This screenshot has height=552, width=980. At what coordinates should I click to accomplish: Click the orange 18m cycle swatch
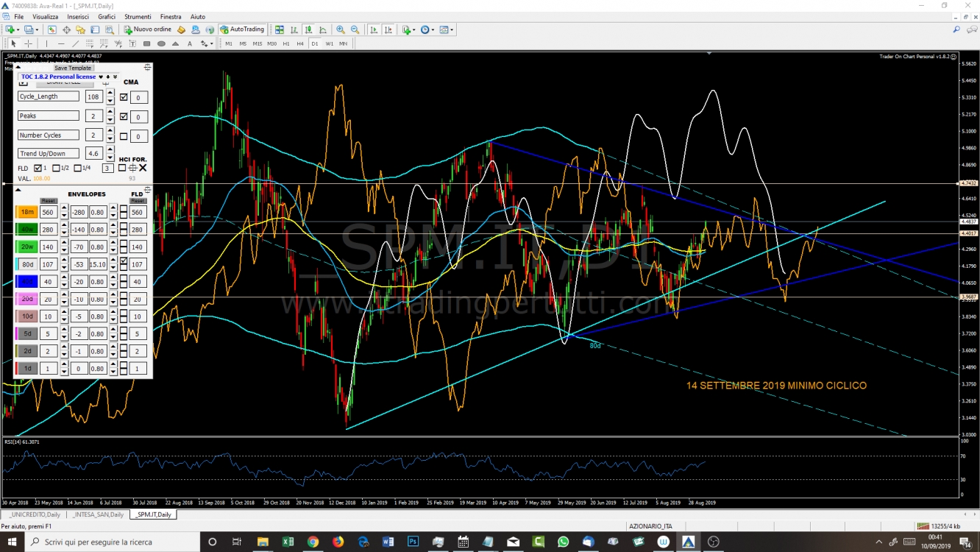point(26,212)
